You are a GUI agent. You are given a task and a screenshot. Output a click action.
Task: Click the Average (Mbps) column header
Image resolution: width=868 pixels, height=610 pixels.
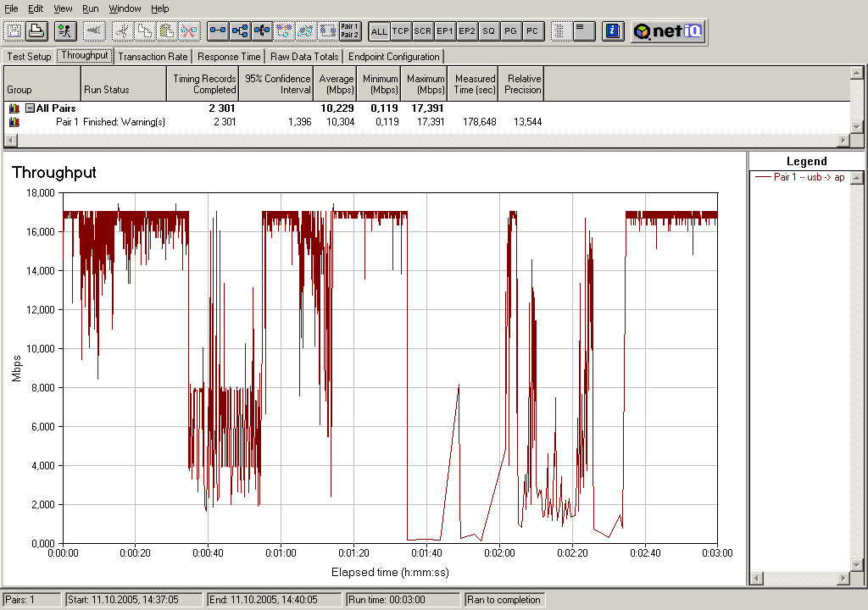pyautogui.click(x=337, y=84)
